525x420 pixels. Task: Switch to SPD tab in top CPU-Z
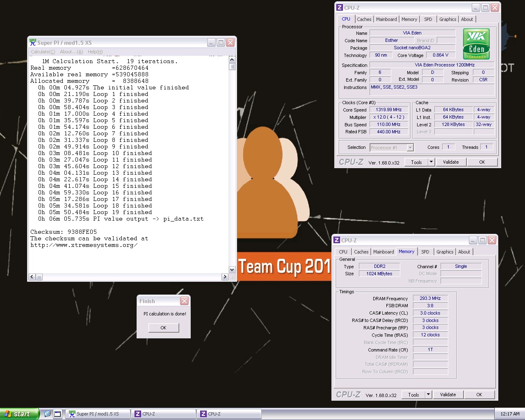click(x=428, y=19)
